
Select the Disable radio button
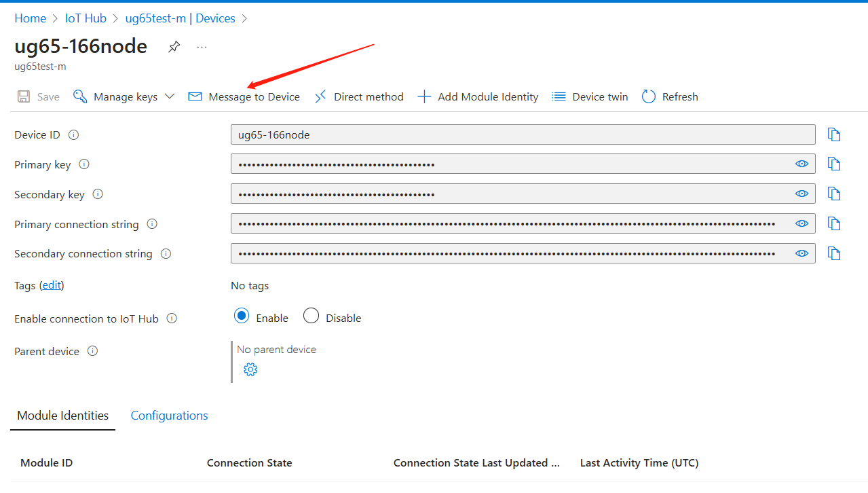(x=311, y=316)
